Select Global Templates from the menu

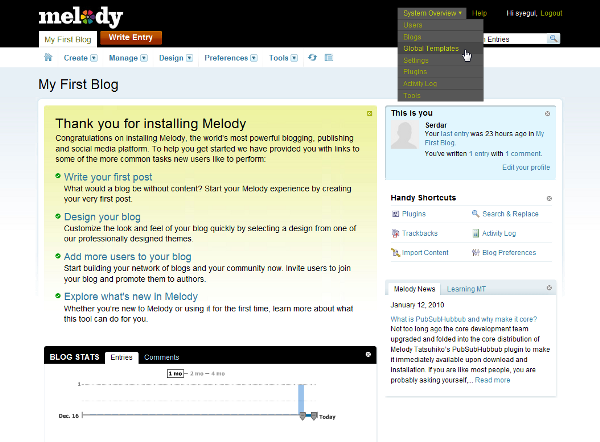tap(440, 49)
